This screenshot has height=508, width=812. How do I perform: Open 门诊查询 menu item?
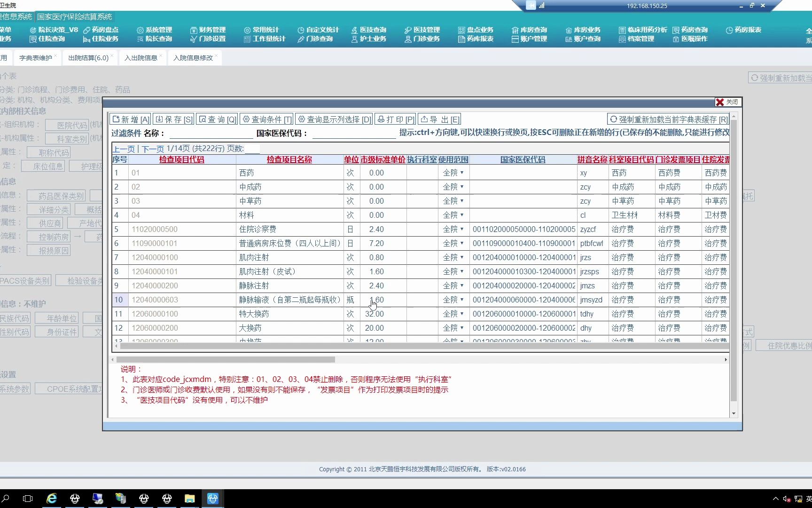[x=315, y=39]
